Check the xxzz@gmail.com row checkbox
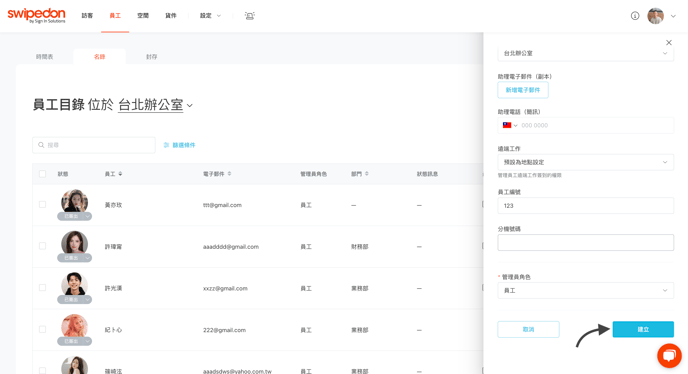Screen dimensions: 688x374 [x=43, y=288]
